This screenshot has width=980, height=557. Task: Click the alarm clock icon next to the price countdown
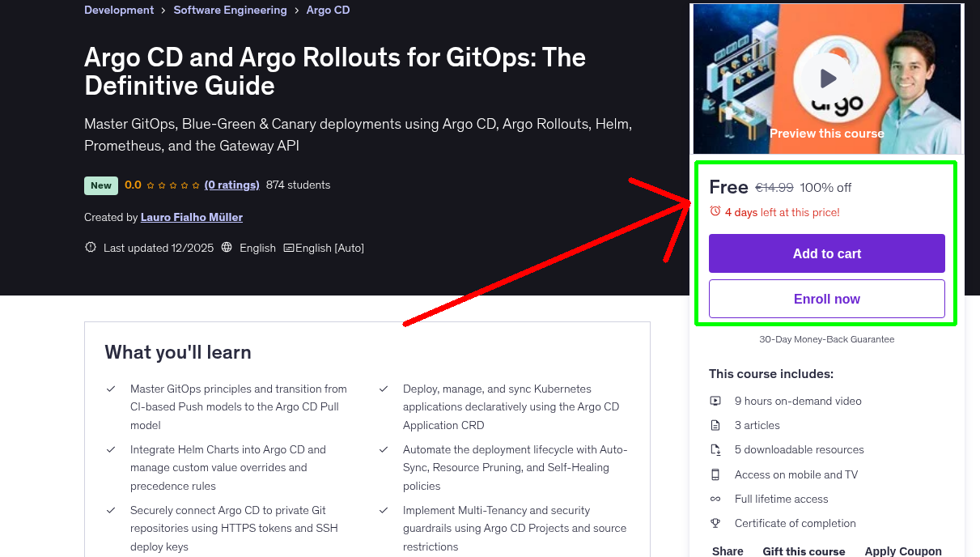(x=715, y=210)
